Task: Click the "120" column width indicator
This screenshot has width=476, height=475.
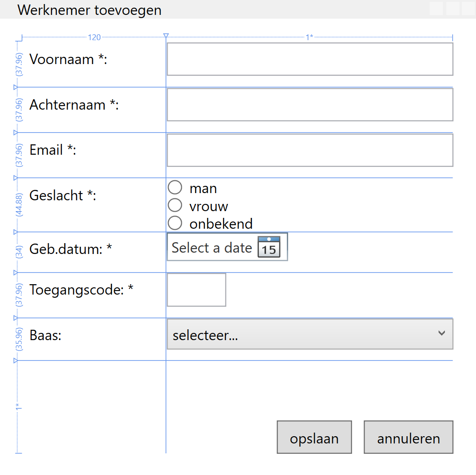Action: pyautogui.click(x=94, y=37)
